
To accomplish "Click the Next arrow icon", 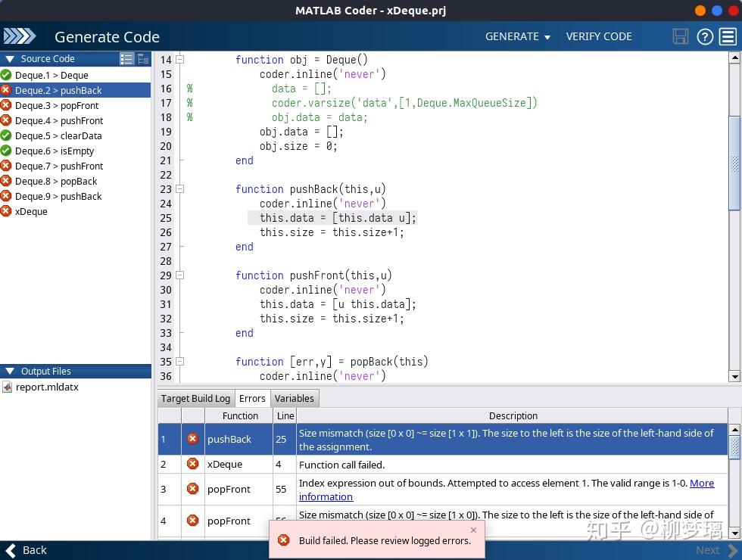I will [x=733, y=550].
